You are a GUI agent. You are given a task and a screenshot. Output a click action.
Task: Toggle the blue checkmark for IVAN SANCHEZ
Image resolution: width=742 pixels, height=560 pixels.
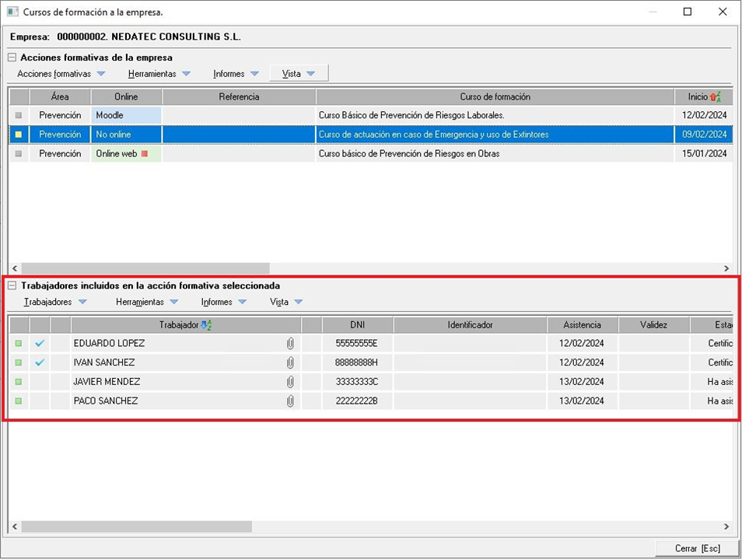pyautogui.click(x=40, y=362)
